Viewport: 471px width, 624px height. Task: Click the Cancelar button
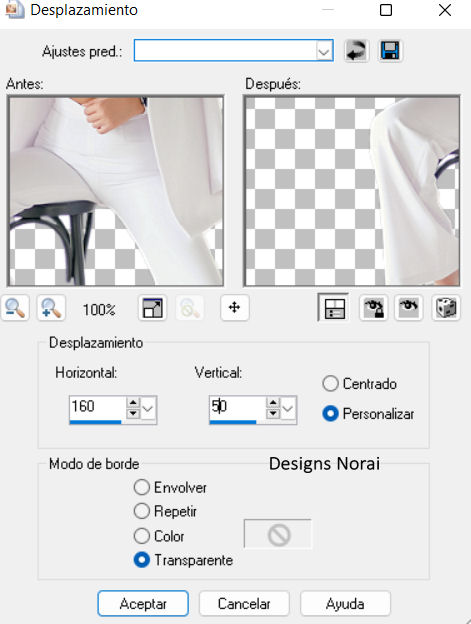(x=244, y=604)
